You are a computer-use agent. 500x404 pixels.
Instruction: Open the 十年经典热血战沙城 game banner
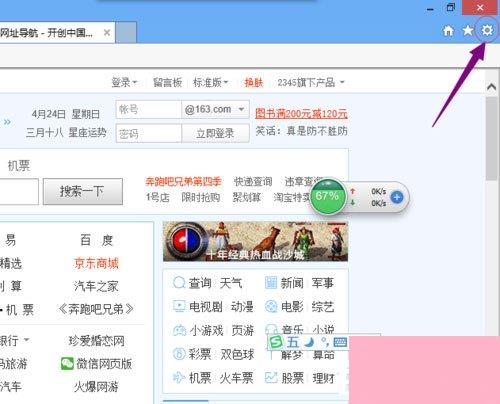tap(255, 241)
